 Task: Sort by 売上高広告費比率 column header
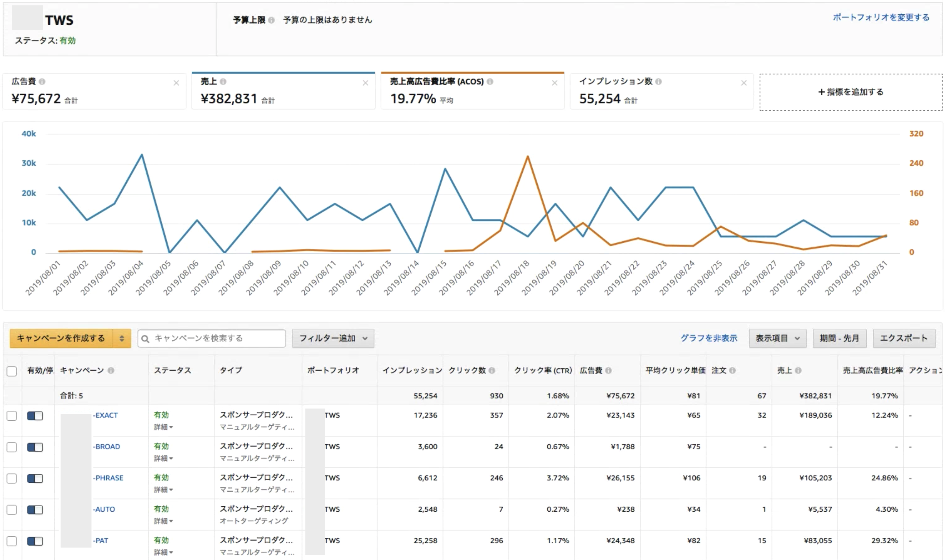click(873, 371)
